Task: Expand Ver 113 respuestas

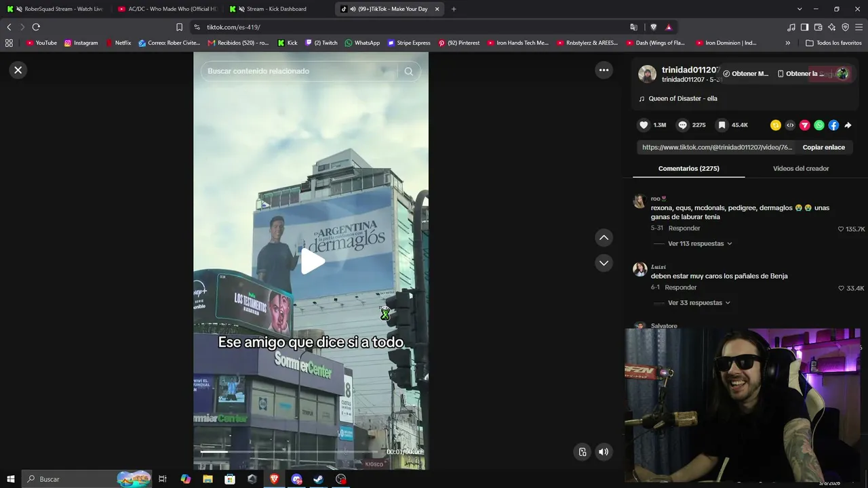Action: pyautogui.click(x=700, y=243)
